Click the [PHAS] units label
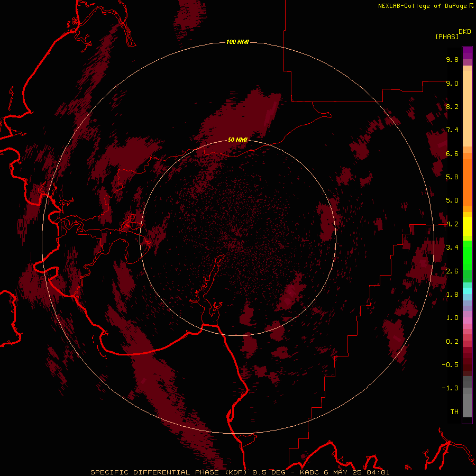Viewport: 476px width, 476px height. pyautogui.click(x=447, y=36)
